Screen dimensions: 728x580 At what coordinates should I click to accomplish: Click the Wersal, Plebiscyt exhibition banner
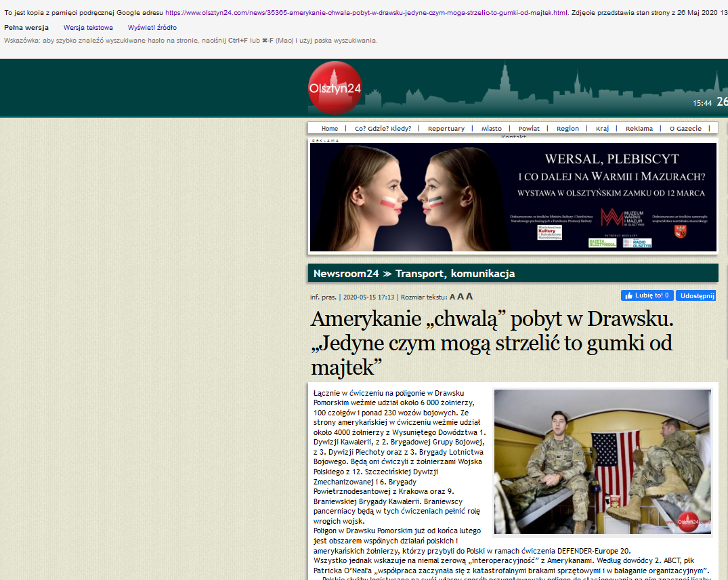pos(513,196)
